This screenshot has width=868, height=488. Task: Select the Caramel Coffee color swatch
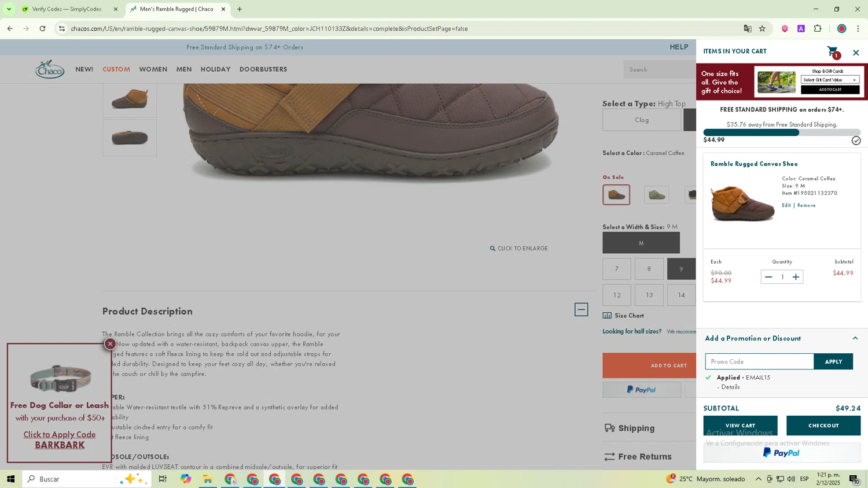click(616, 195)
